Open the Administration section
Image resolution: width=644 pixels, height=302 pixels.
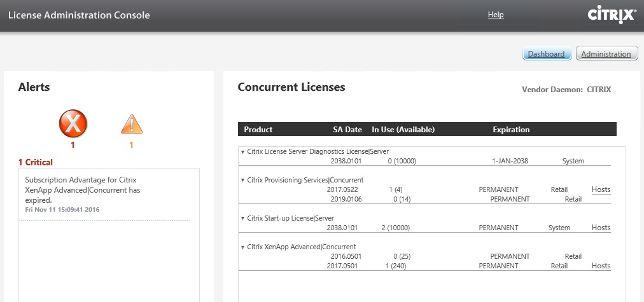pos(606,54)
